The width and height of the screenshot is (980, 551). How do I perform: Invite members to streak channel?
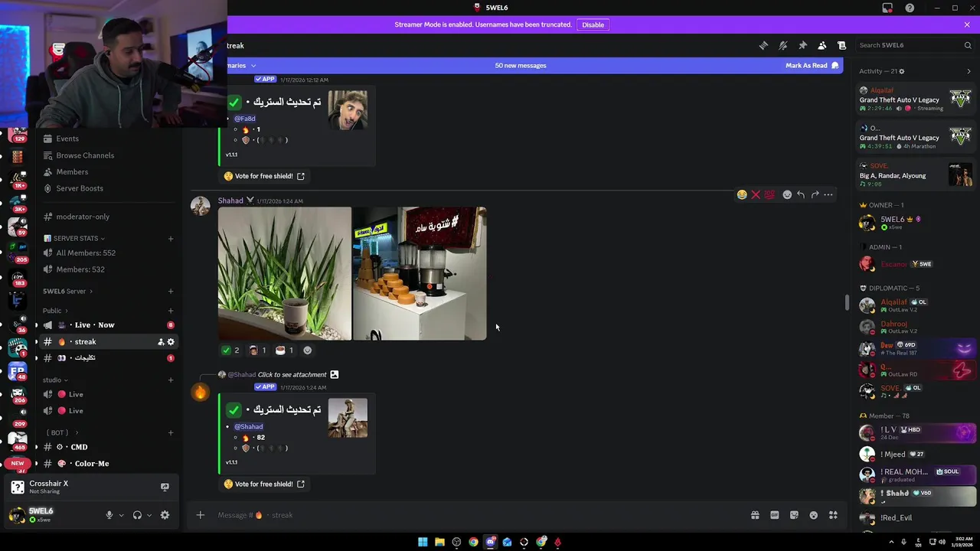[161, 342]
